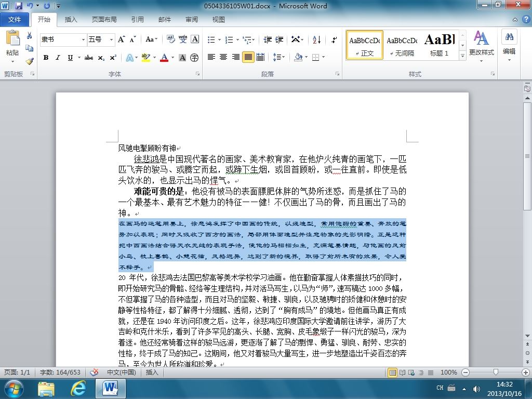532x399 pixels.
Task: Expand numbering list options
Action: tap(237, 39)
